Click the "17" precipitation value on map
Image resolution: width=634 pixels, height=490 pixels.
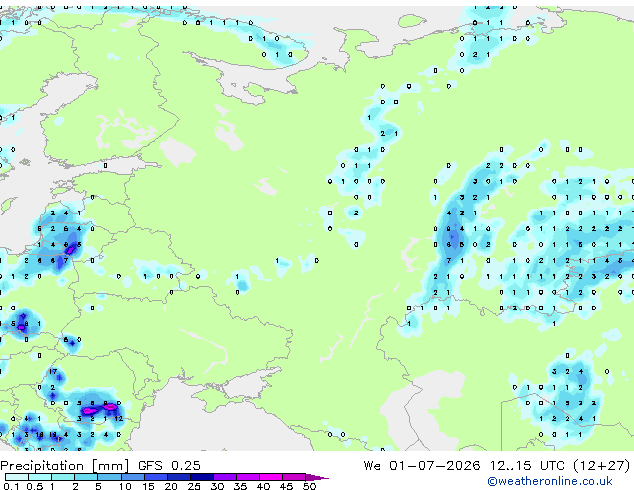pyautogui.click(x=53, y=371)
